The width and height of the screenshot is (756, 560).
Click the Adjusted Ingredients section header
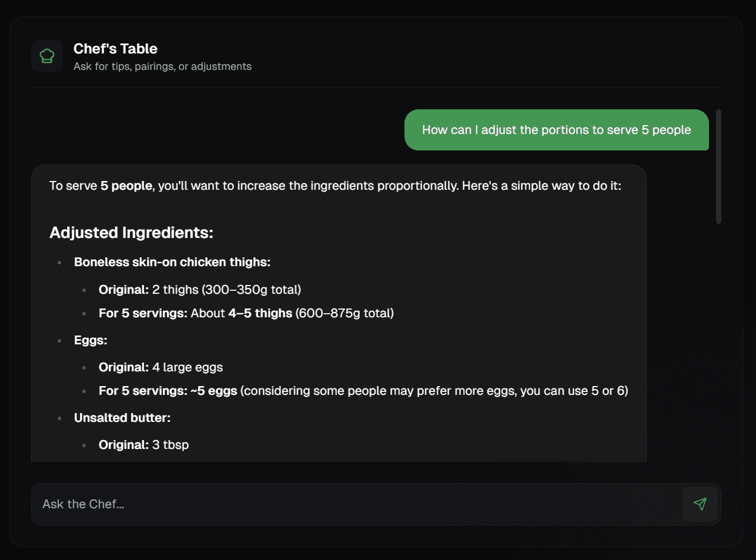(131, 232)
